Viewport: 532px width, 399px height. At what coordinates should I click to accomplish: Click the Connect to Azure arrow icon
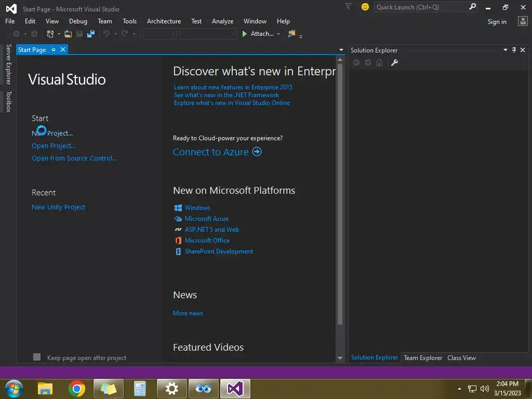click(257, 152)
